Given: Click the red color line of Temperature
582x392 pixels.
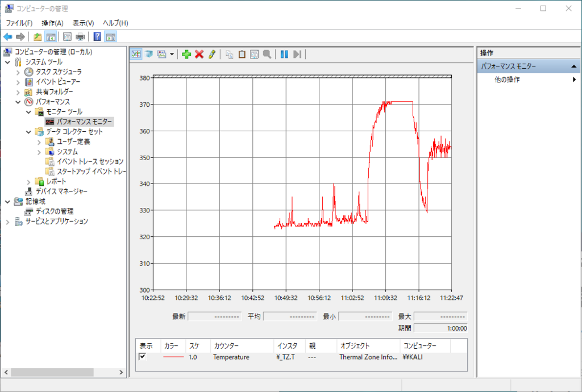Looking at the screenshot, I should click(x=173, y=357).
